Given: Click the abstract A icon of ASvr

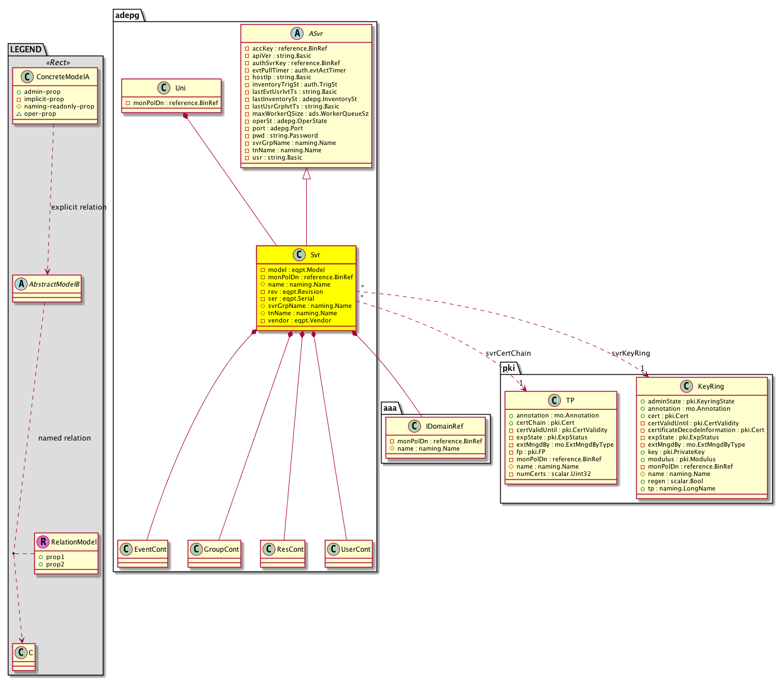Looking at the screenshot, I should coord(297,34).
